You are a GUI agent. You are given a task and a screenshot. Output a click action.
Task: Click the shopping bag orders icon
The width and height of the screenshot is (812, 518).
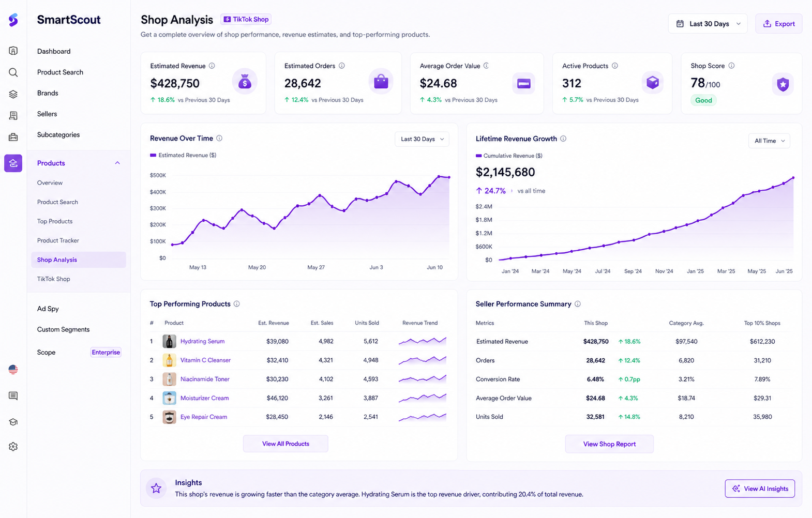click(381, 82)
